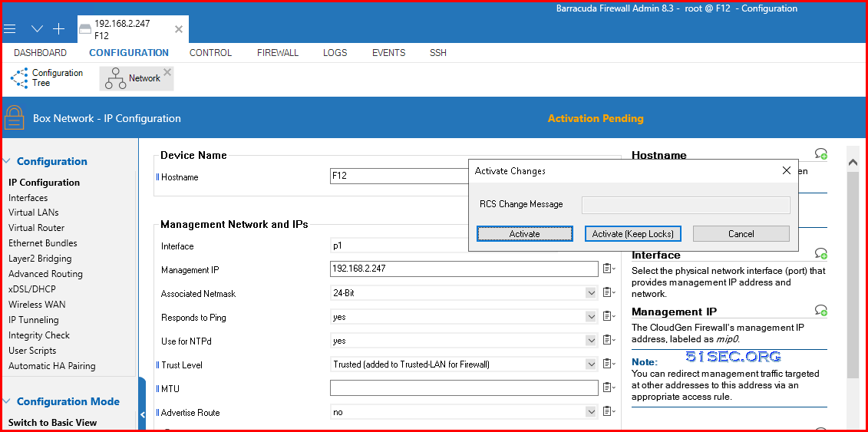Open the tab list chevron
The height and width of the screenshot is (432, 868).
click(37, 28)
